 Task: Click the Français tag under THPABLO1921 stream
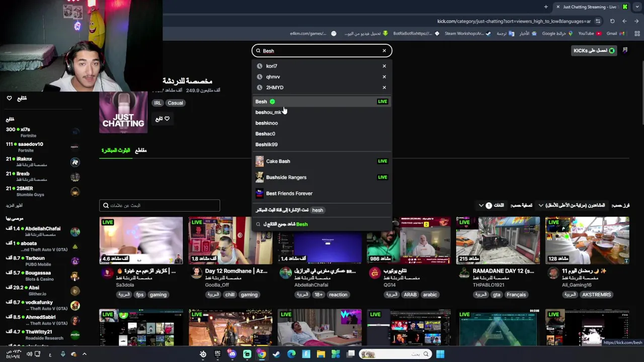(x=516, y=295)
